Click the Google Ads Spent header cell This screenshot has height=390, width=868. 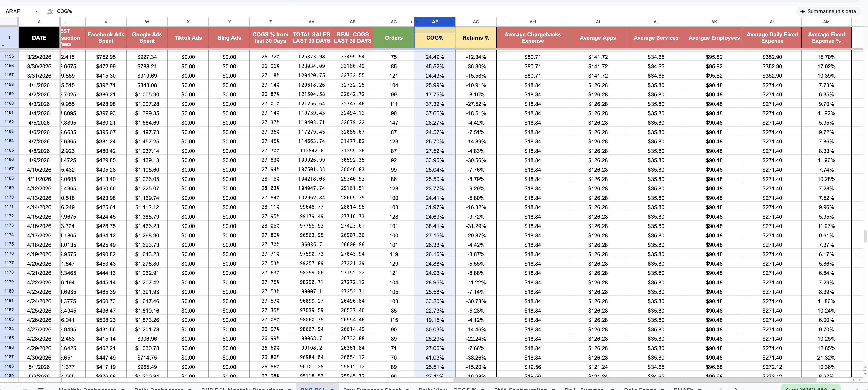point(147,38)
